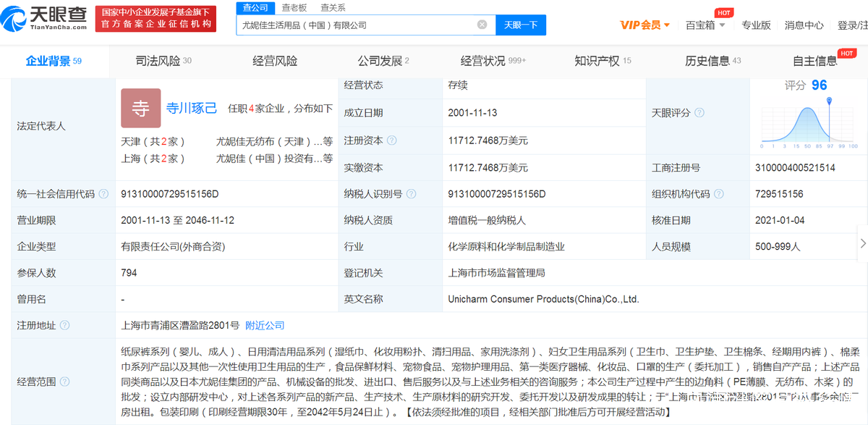The image size is (868, 425).
Task: Click the company name search input field
Action: click(354, 25)
